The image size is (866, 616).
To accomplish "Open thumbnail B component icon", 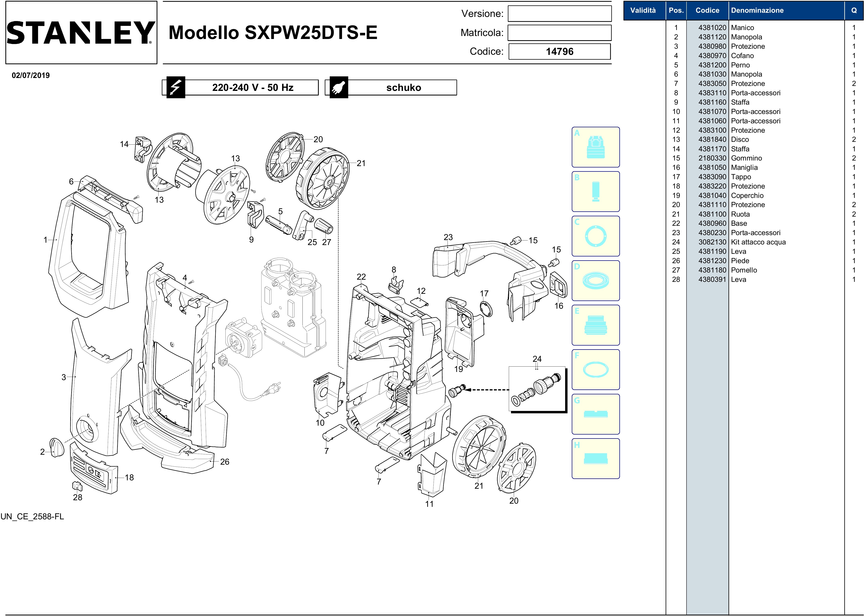I will click(595, 192).
